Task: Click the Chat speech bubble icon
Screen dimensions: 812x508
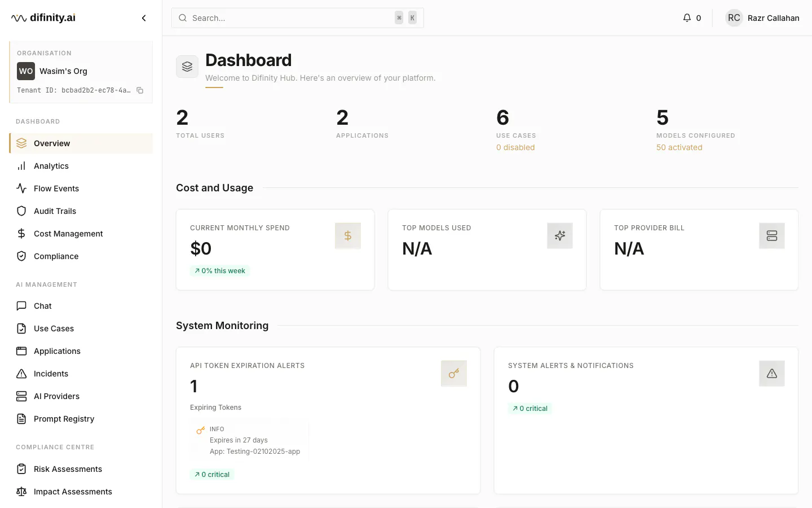Action: pyautogui.click(x=21, y=306)
